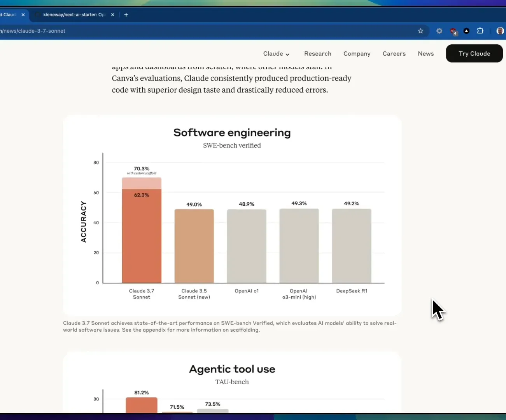Bookmark this page with the star icon
This screenshot has height=420, width=506.
tap(420, 31)
